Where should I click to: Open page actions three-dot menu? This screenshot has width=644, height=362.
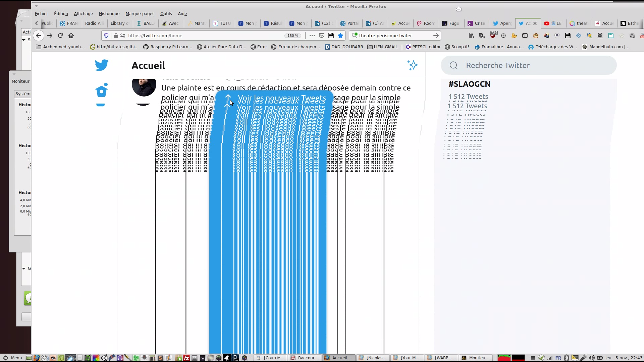(x=312, y=36)
